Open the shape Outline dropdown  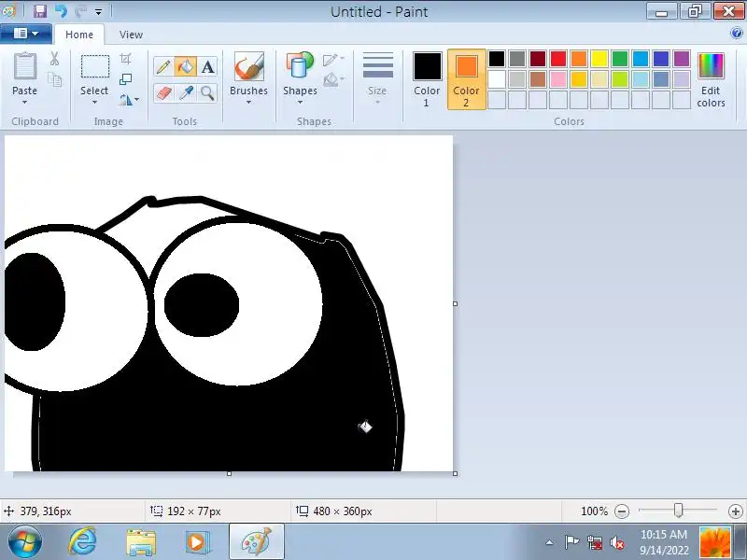coord(333,59)
